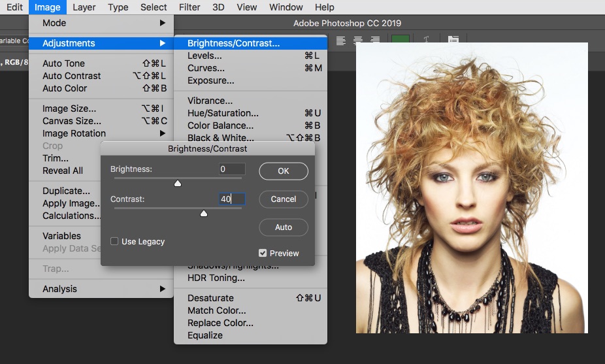
Task: Click the warp text icon
Action: click(x=426, y=41)
